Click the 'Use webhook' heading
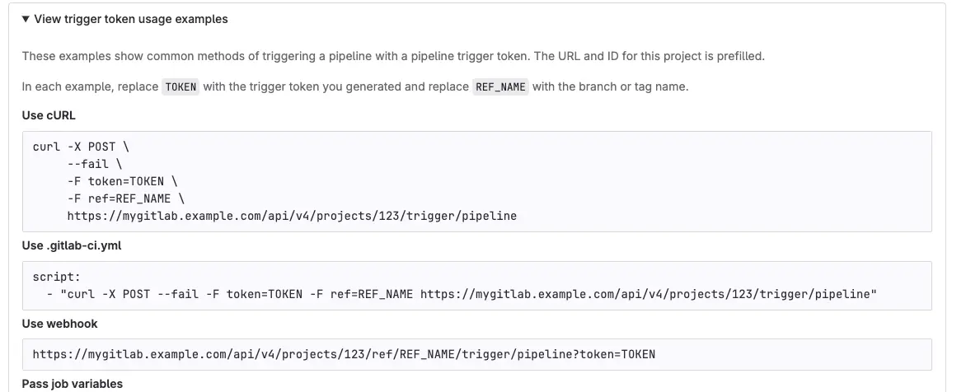 (60, 324)
